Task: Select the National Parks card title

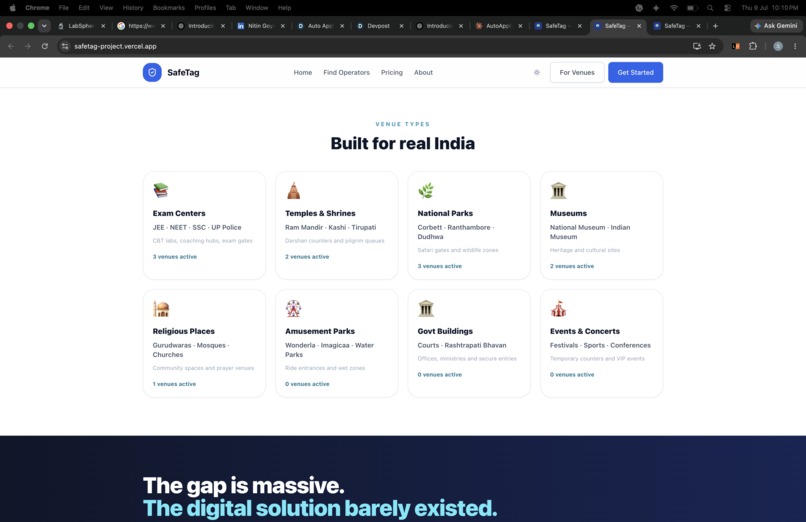Action: [x=445, y=213]
